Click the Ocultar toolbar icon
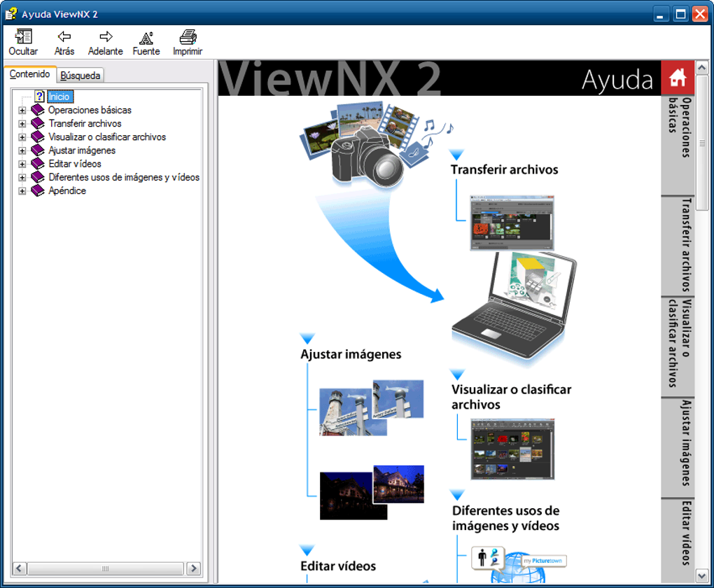 [23, 36]
